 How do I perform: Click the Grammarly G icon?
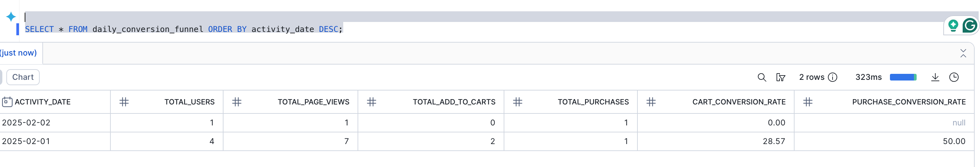pos(969,25)
